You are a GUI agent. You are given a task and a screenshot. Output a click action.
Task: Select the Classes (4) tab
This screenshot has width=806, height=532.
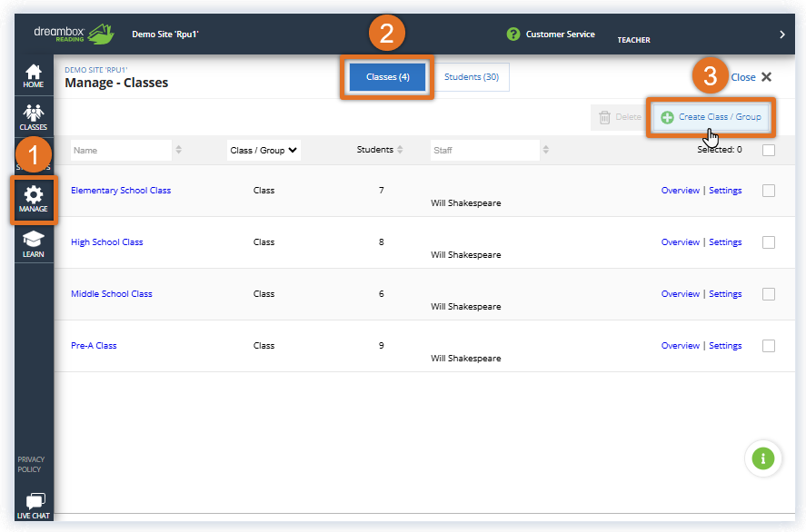pos(388,77)
